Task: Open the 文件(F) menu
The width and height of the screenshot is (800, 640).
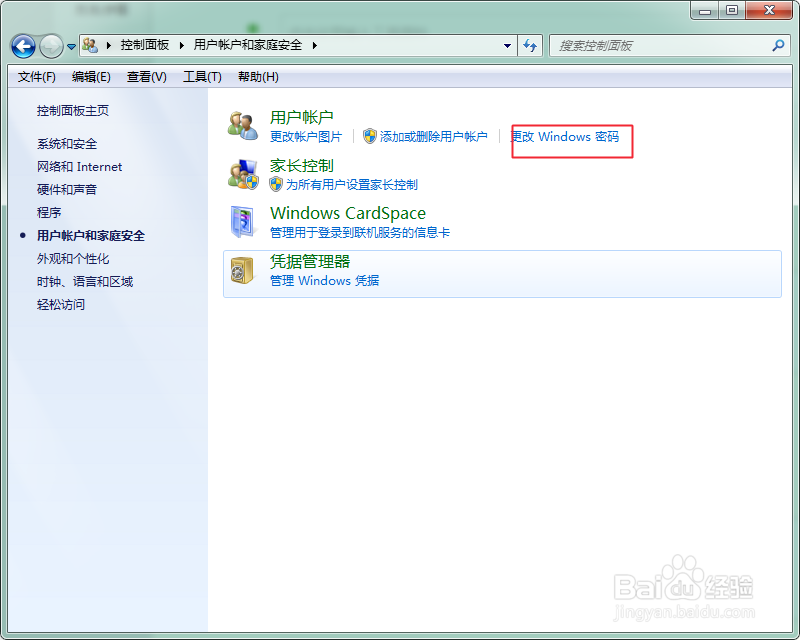Action: [36, 77]
